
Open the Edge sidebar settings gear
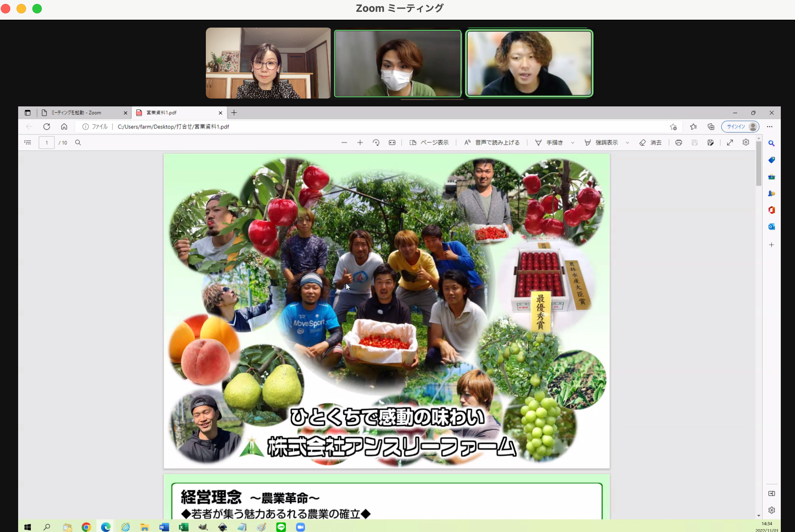tap(772, 510)
